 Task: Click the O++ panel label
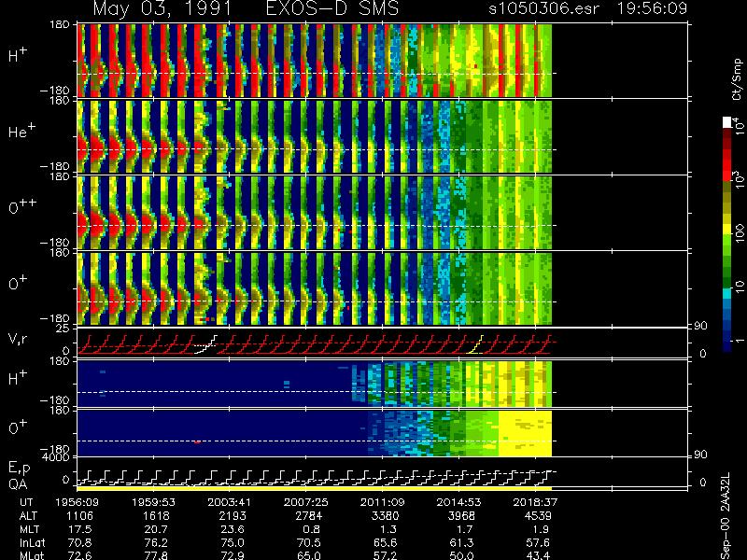coord(21,207)
